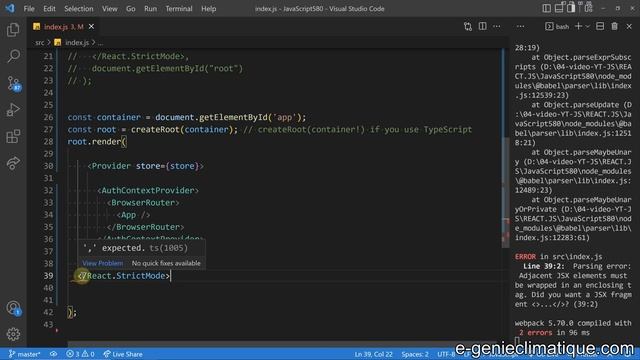Image resolution: width=640 pixels, height=360 pixels.
Task: Open the Run and Debug view
Action: pyautogui.click(x=13, y=110)
